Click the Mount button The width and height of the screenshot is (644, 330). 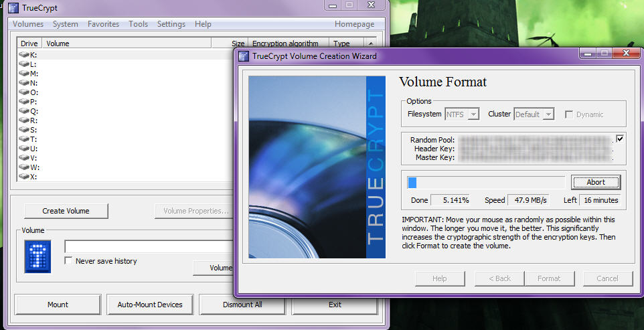58,305
